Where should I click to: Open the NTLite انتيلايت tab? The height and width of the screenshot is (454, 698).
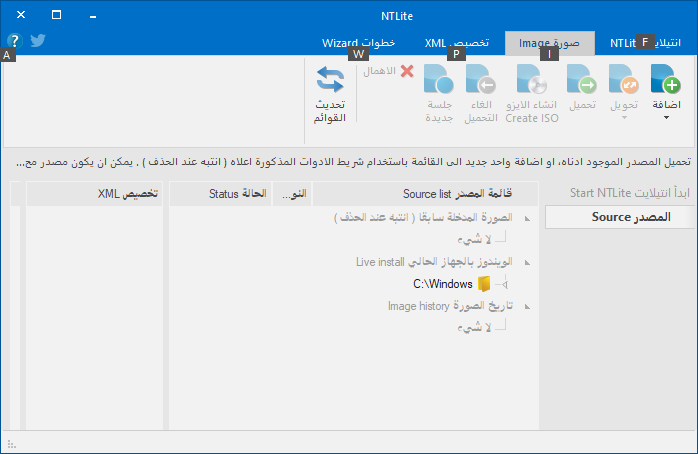point(645,43)
